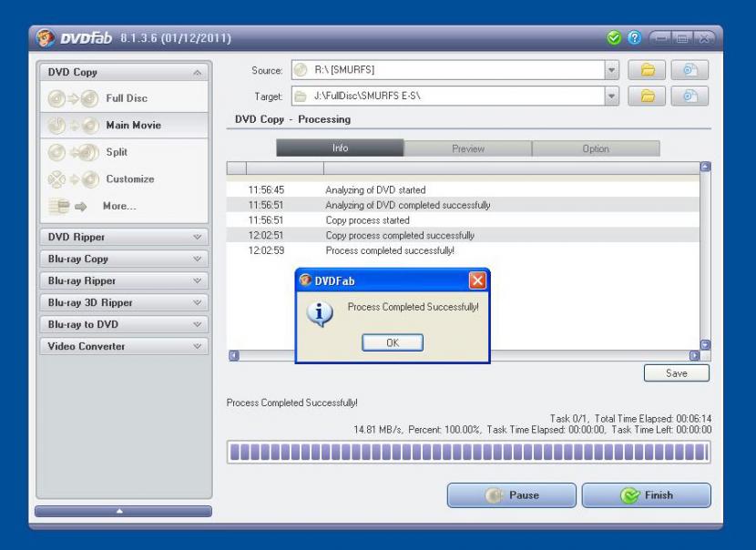Screen dimensions: 756x550
Task: Click the Finish button
Action: coord(646,495)
